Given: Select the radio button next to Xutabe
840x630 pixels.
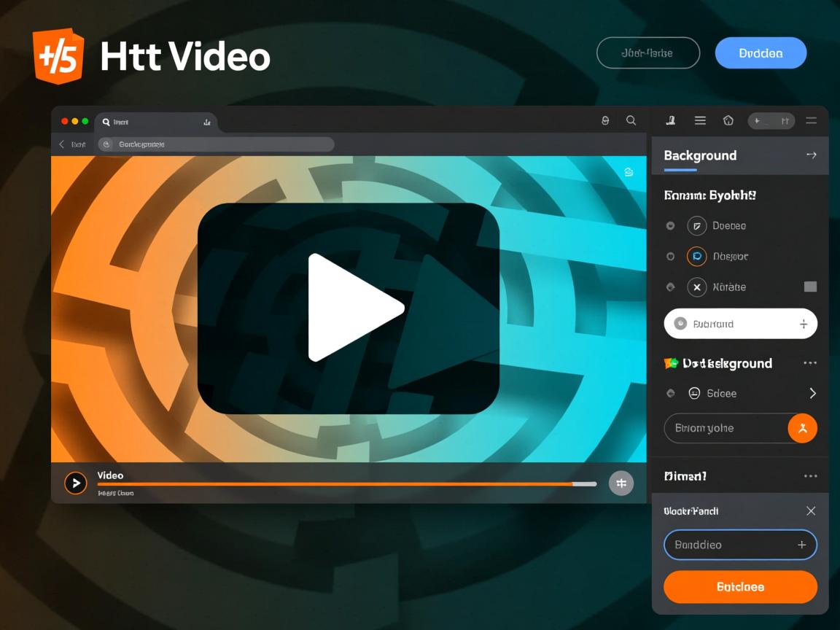Looking at the screenshot, I should [x=670, y=287].
